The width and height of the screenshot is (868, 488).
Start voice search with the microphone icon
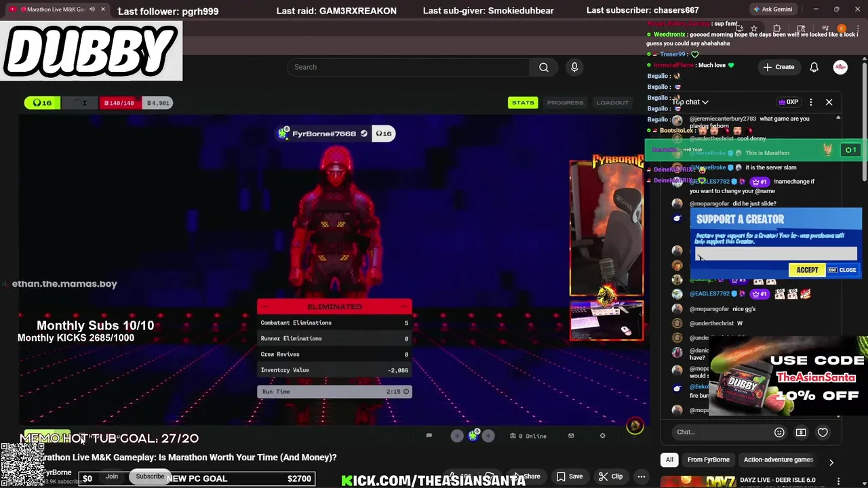coord(574,67)
